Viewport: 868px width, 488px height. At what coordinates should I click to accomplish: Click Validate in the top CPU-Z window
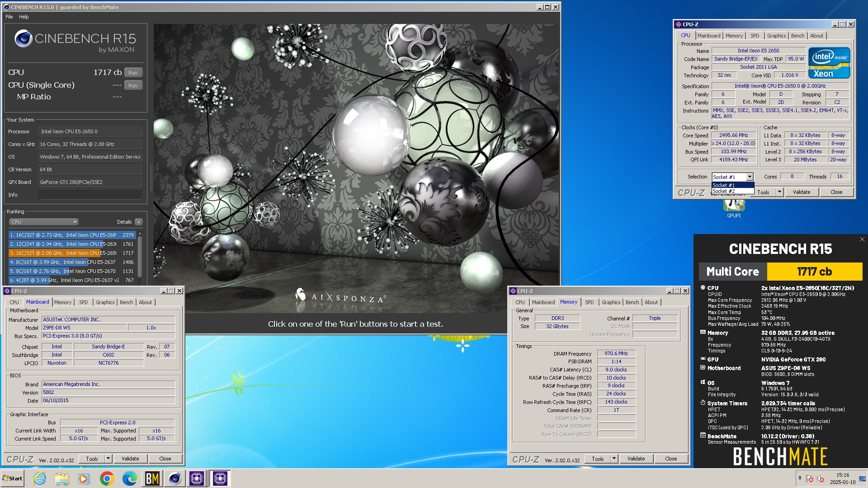coord(802,192)
